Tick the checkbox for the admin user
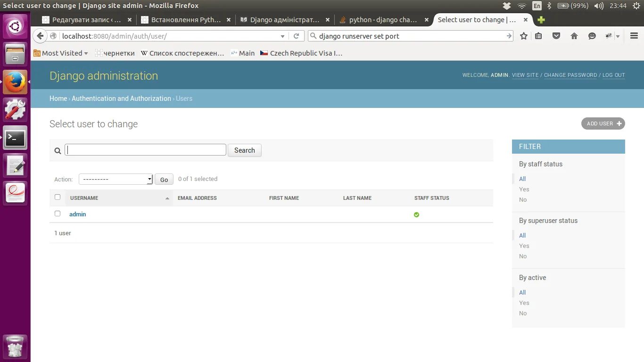Image resolution: width=644 pixels, height=362 pixels. pos(58,214)
